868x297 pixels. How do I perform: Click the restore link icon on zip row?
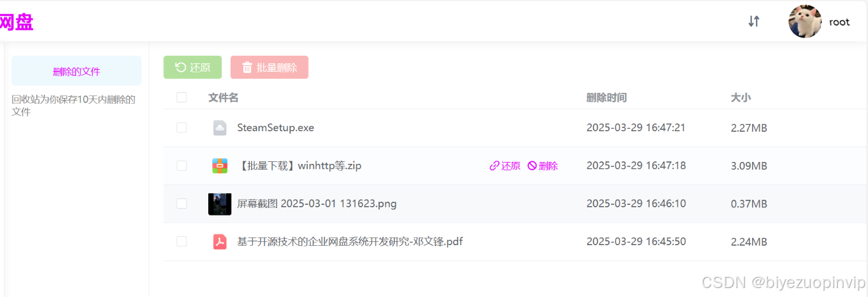tap(494, 166)
